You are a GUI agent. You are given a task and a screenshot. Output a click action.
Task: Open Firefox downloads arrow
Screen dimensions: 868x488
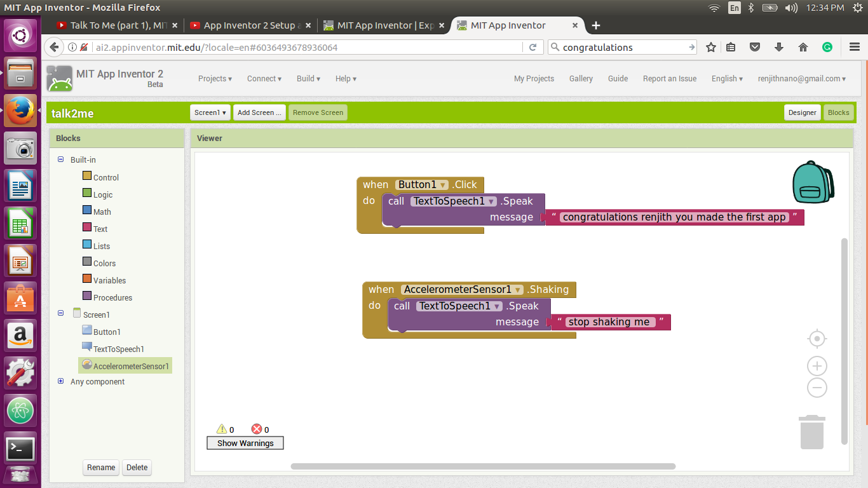pyautogui.click(x=779, y=47)
